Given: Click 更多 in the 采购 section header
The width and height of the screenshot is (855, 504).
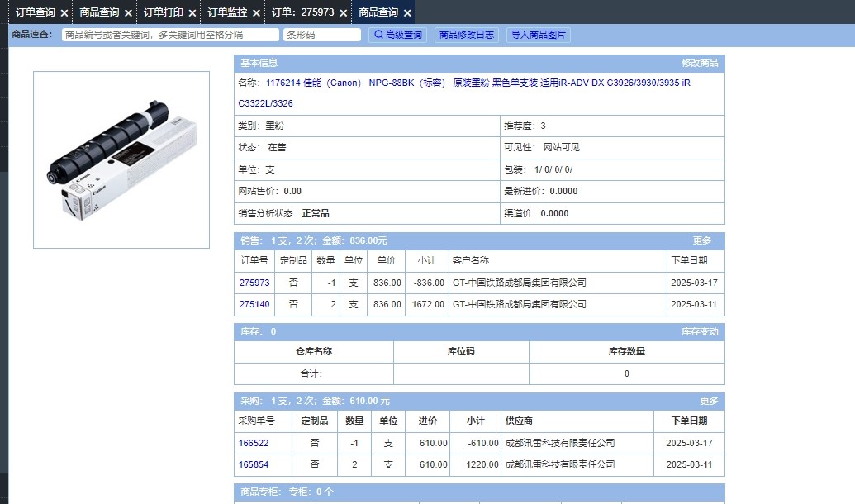Looking at the screenshot, I should (709, 401).
